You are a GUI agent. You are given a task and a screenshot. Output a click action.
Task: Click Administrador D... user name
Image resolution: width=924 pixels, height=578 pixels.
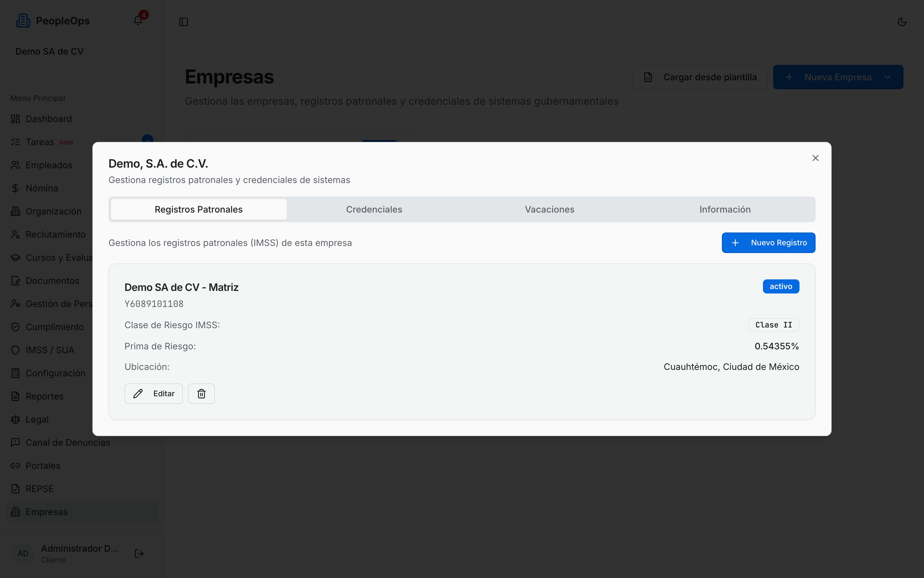click(80, 548)
